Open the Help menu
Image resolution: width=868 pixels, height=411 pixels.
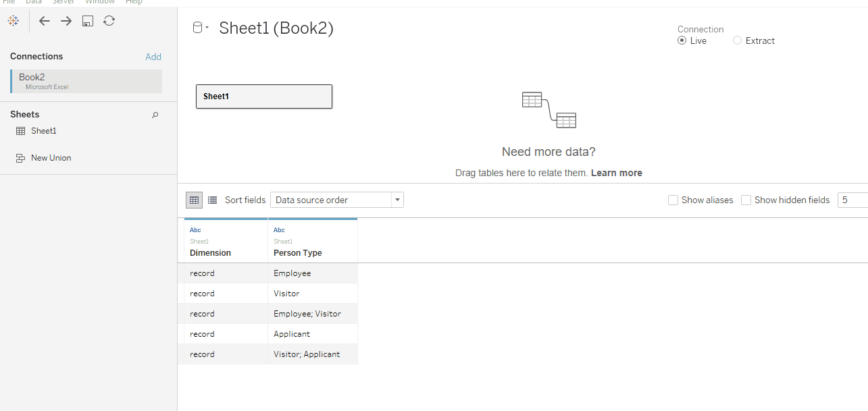point(134,2)
